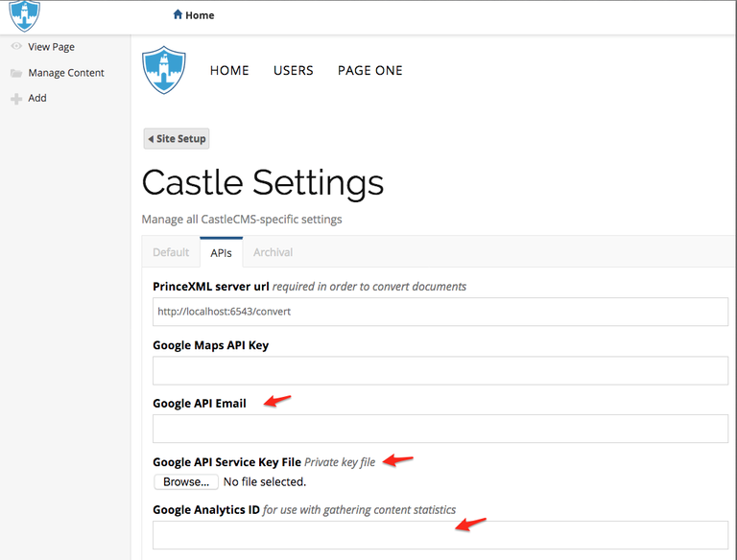Click the Home house icon in breadcrumb
Viewport: 737px width, 560px height.
[x=178, y=14]
